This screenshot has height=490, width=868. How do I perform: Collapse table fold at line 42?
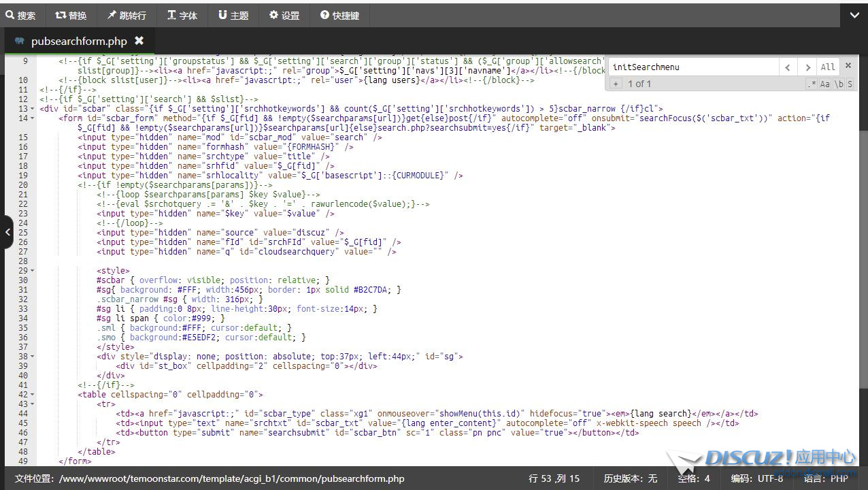pos(32,395)
